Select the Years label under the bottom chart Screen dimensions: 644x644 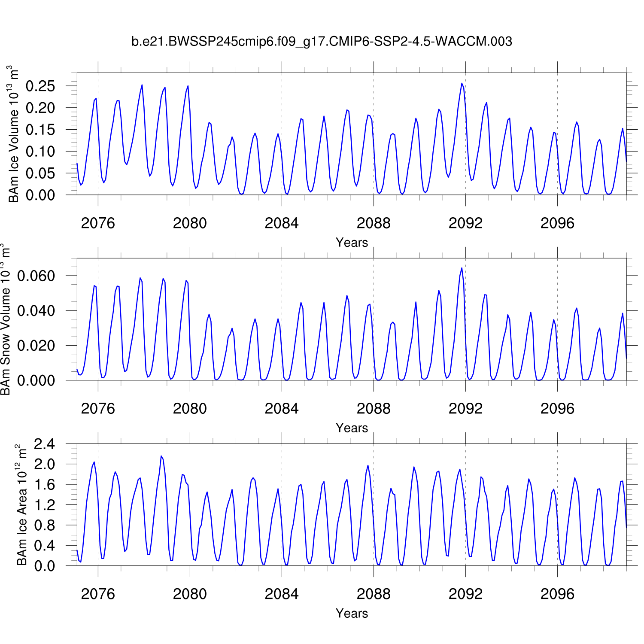[352, 614]
